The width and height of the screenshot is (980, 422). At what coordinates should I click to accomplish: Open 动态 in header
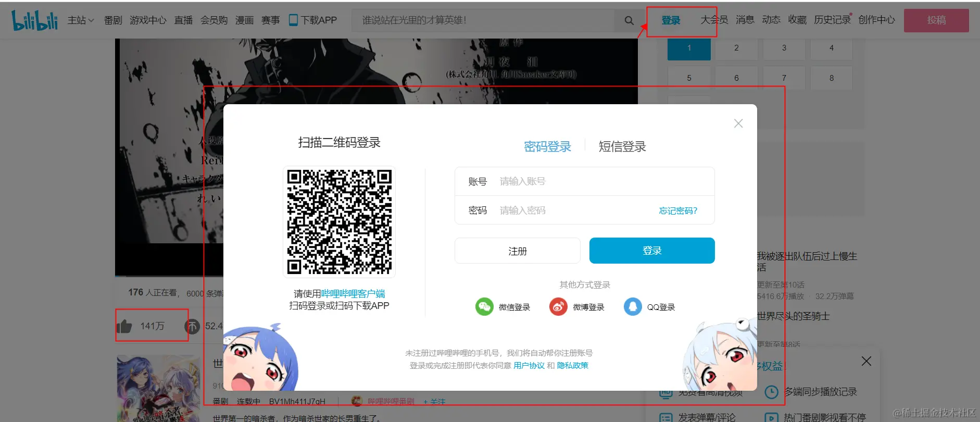tap(771, 20)
